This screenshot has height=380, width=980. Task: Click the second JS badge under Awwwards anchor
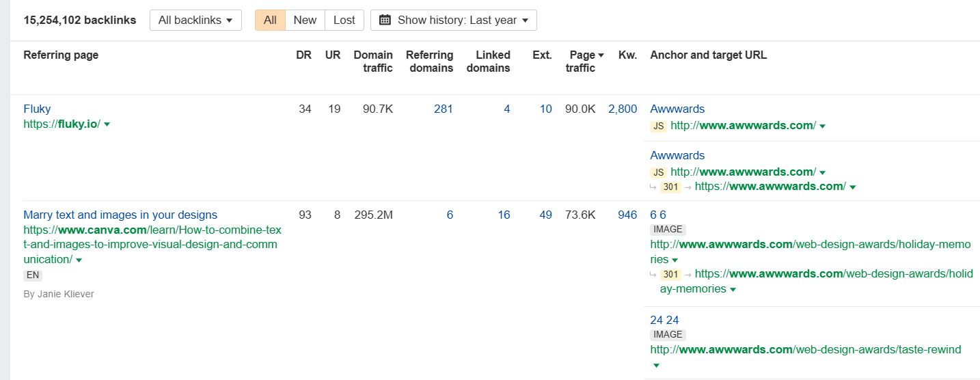(658, 172)
